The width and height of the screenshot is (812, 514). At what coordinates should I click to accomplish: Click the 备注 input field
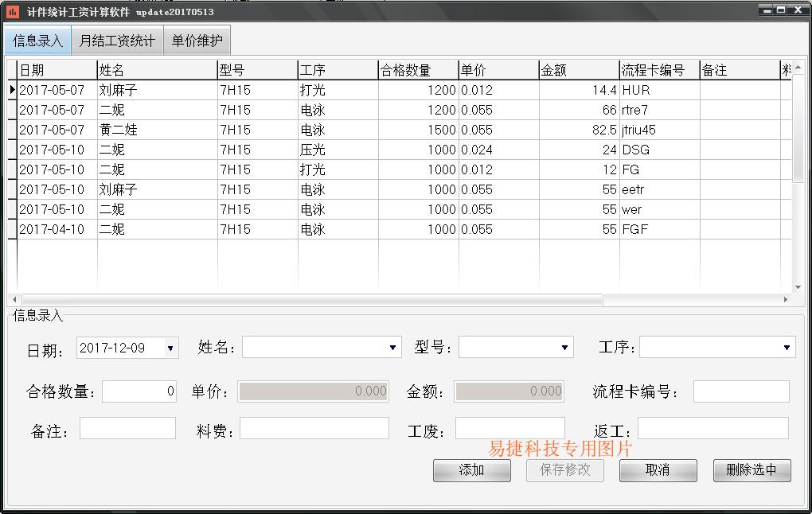tap(128, 429)
